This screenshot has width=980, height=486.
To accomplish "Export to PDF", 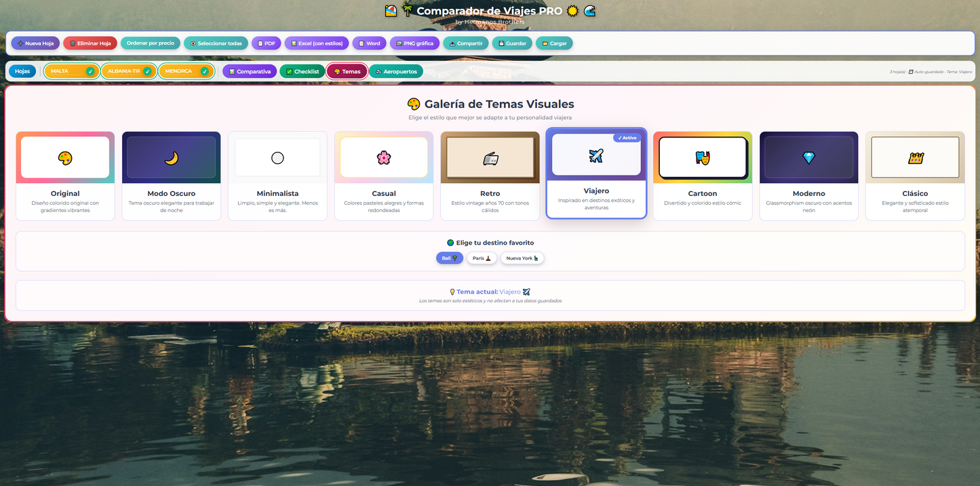I will (267, 43).
